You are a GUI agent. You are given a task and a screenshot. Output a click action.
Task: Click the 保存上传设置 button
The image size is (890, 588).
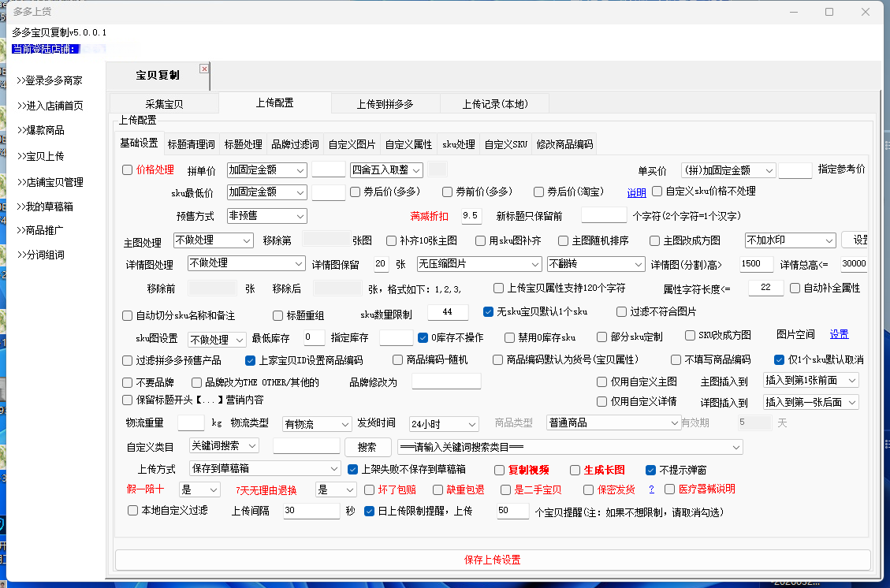click(493, 560)
